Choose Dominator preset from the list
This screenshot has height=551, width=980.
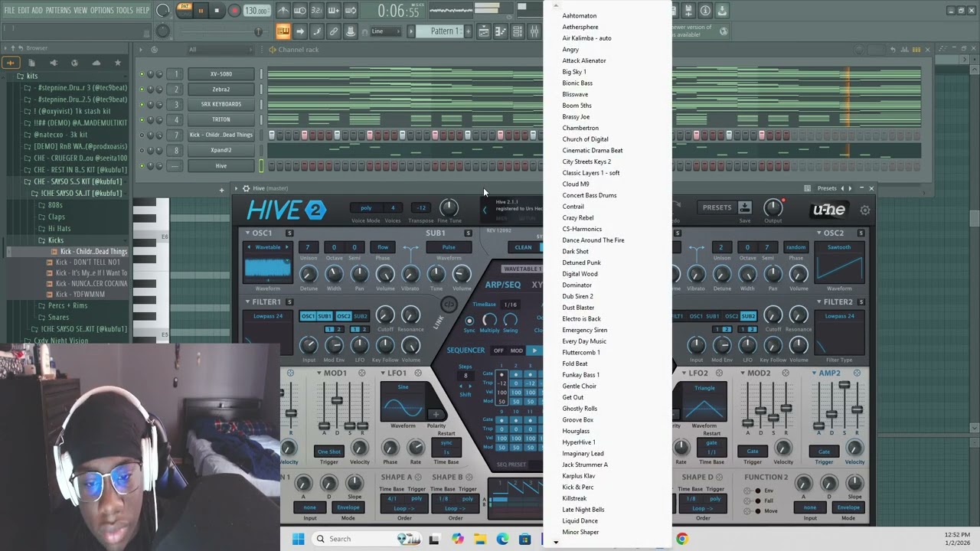577,285
